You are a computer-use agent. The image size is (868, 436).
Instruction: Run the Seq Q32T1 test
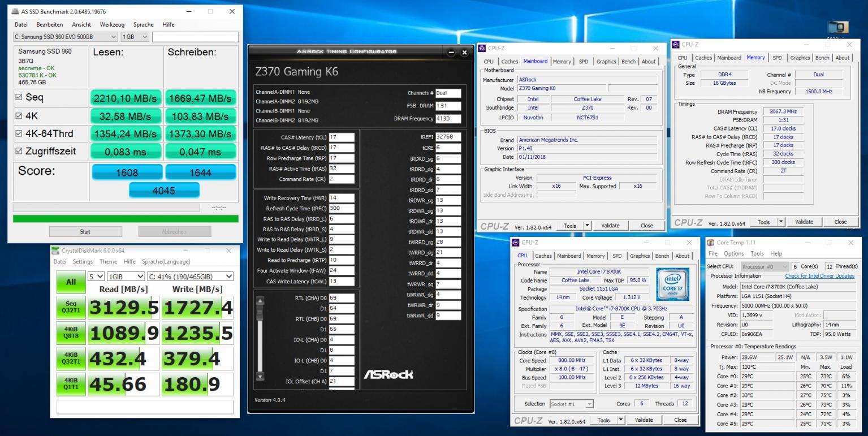point(71,308)
